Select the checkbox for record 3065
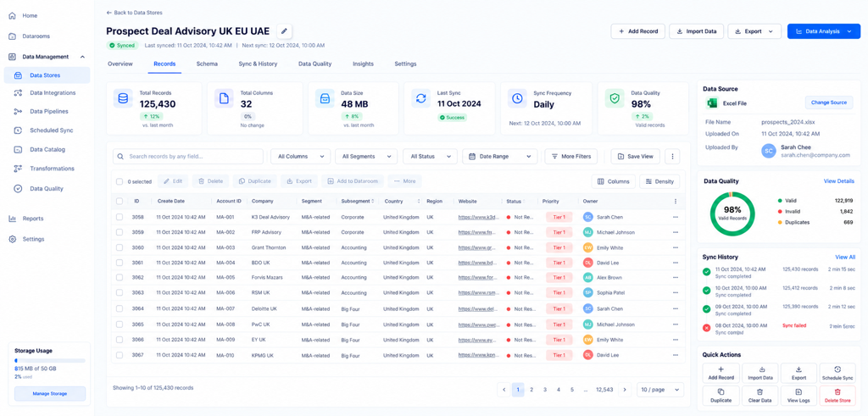The image size is (868, 416). pos(120,324)
